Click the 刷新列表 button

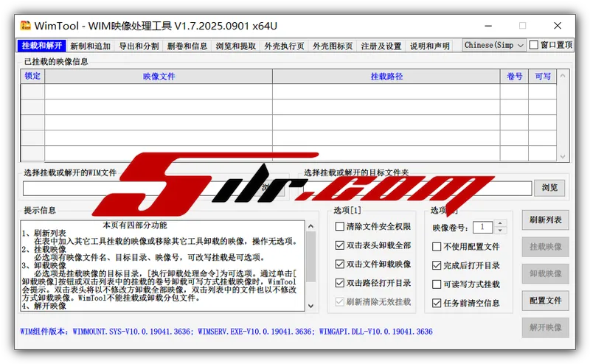coord(545,220)
